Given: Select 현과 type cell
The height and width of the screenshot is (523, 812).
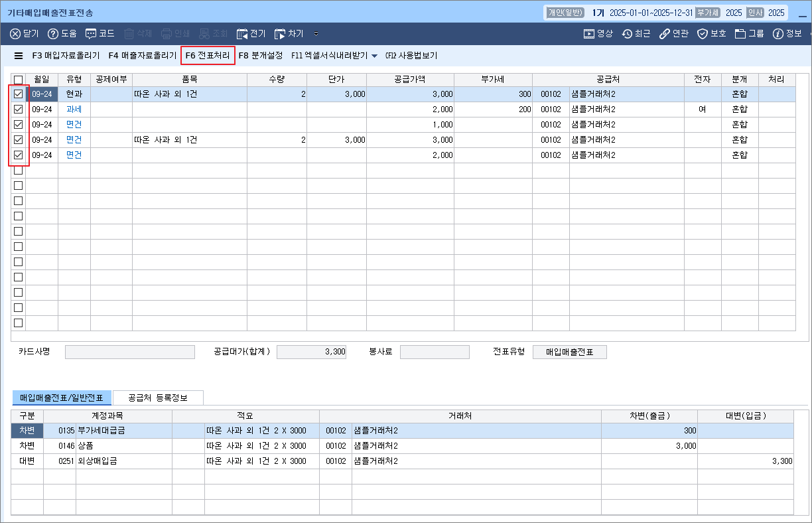Looking at the screenshot, I should 74,94.
